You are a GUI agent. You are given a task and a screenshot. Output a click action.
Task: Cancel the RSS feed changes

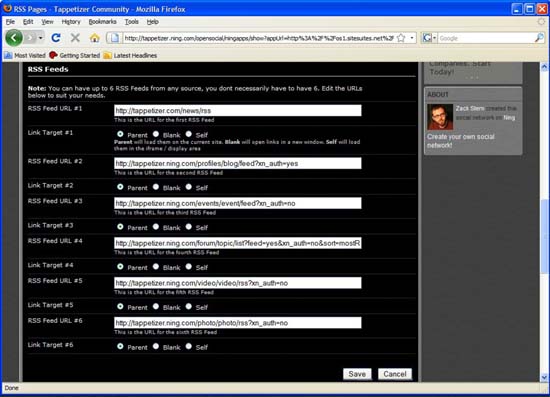pos(395,374)
